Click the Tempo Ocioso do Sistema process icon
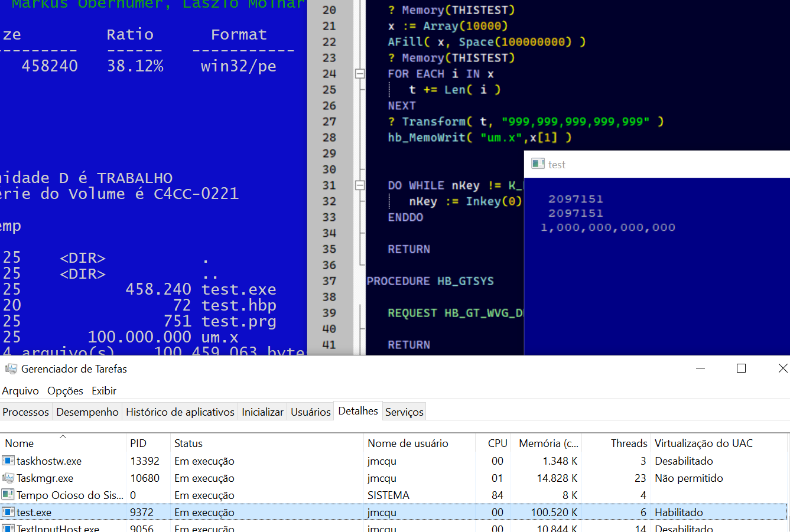Screen dimensions: 790x532 tap(8, 495)
